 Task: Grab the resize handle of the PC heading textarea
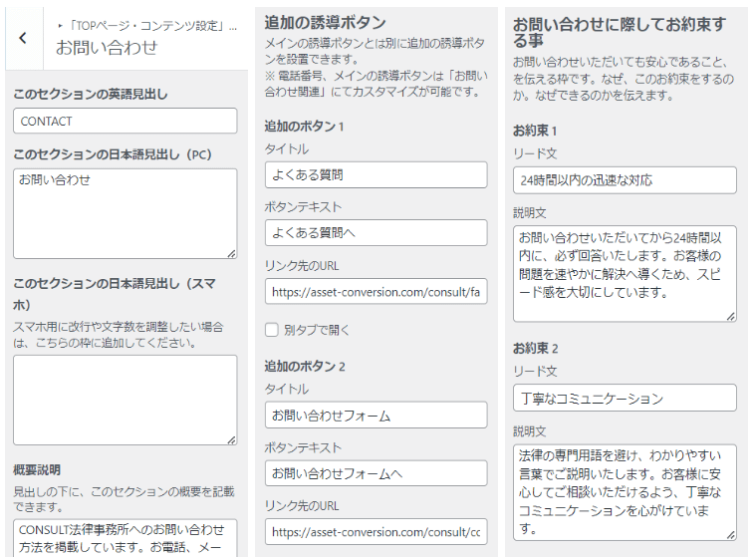[232, 253]
